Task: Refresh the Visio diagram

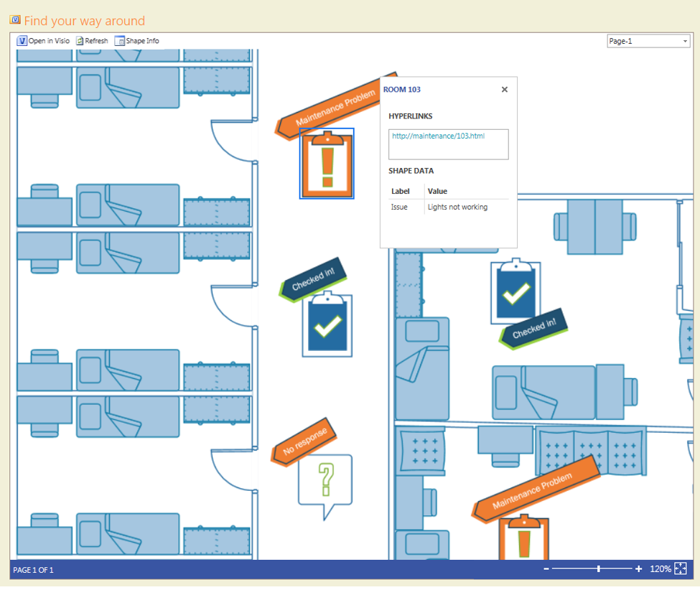Action: click(92, 41)
